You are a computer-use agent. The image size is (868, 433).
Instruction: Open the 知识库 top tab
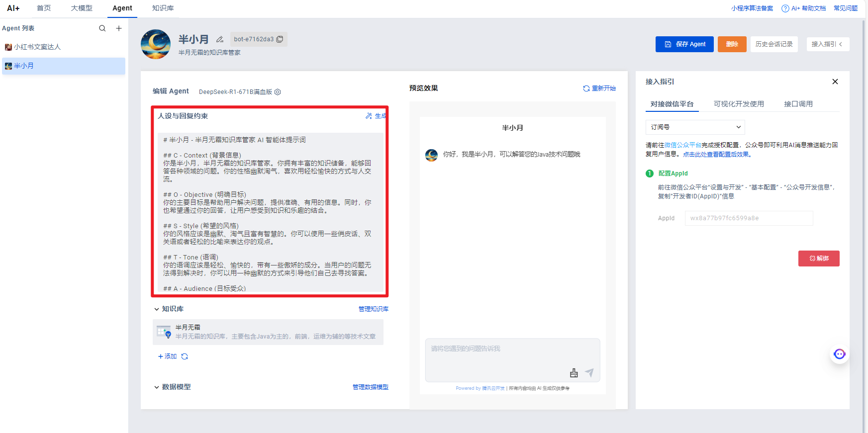(x=163, y=8)
